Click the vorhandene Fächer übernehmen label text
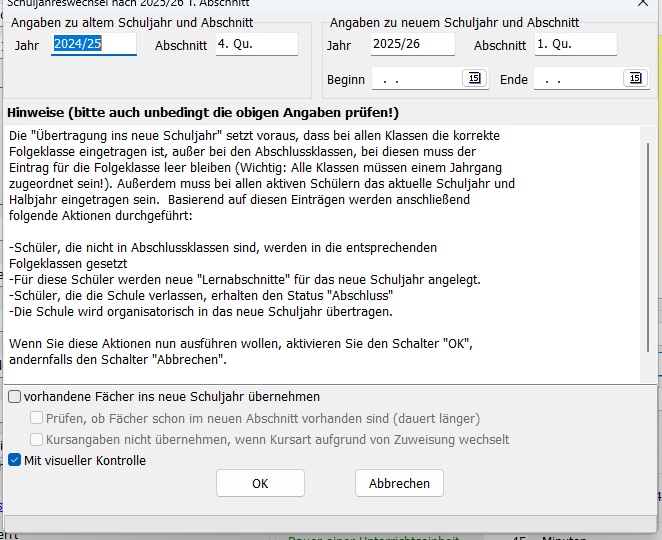 [172, 397]
